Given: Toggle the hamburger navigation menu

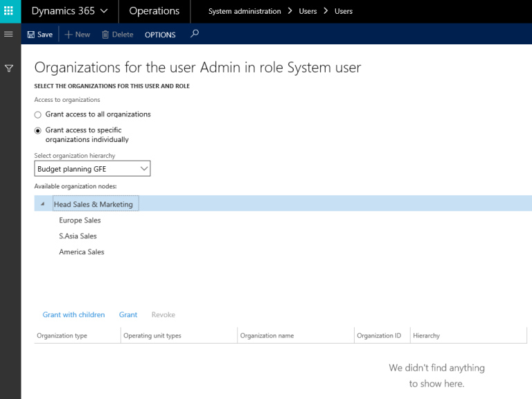Looking at the screenshot, I should [9, 34].
